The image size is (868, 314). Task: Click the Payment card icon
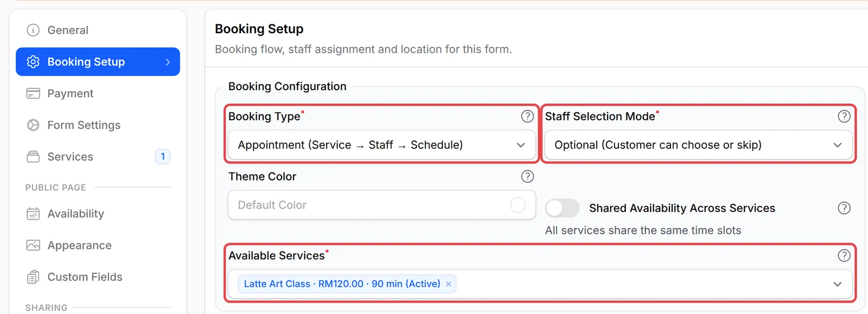point(33,93)
